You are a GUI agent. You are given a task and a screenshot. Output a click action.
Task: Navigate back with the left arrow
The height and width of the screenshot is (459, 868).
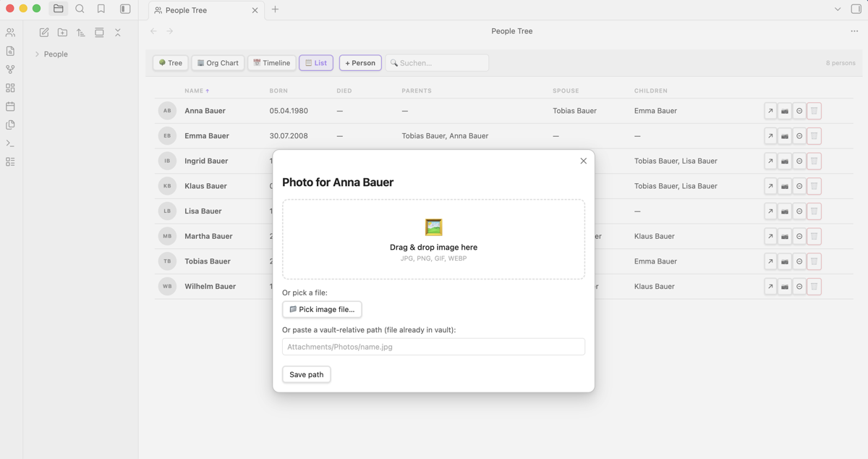pyautogui.click(x=153, y=31)
